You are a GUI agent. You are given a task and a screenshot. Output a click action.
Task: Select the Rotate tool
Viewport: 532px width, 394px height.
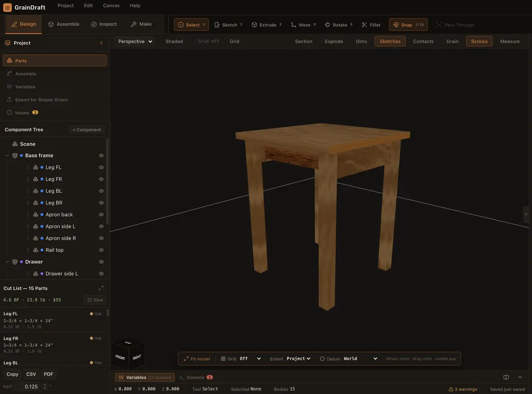tap(339, 25)
